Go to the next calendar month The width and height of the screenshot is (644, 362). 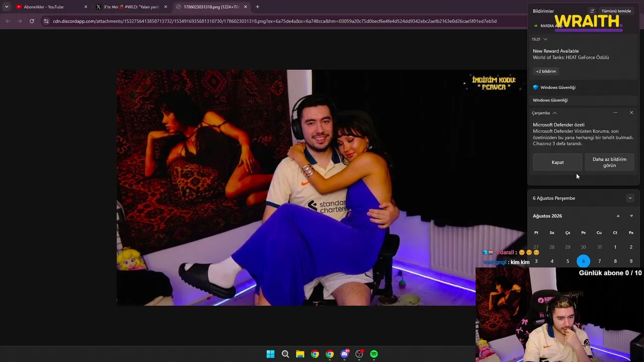[631, 216]
